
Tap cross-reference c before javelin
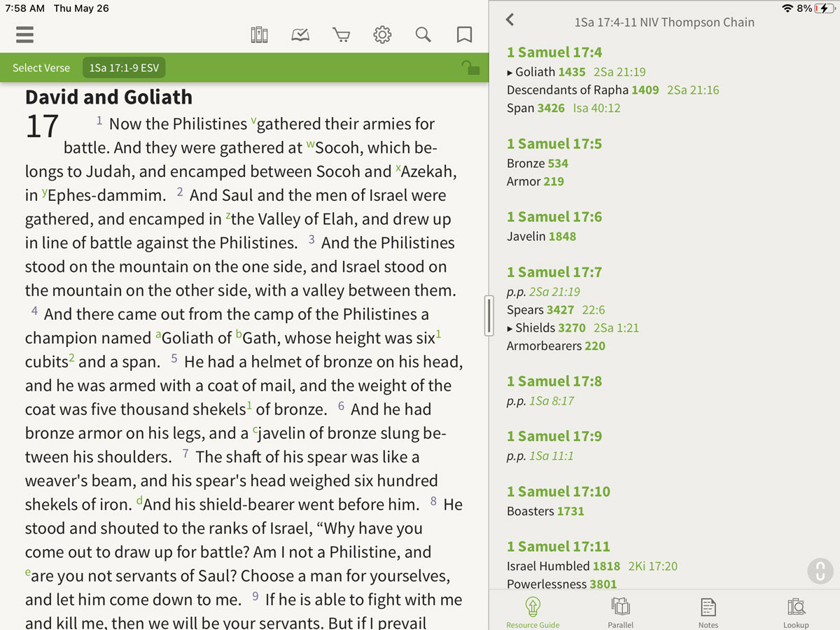click(x=255, y=430)
